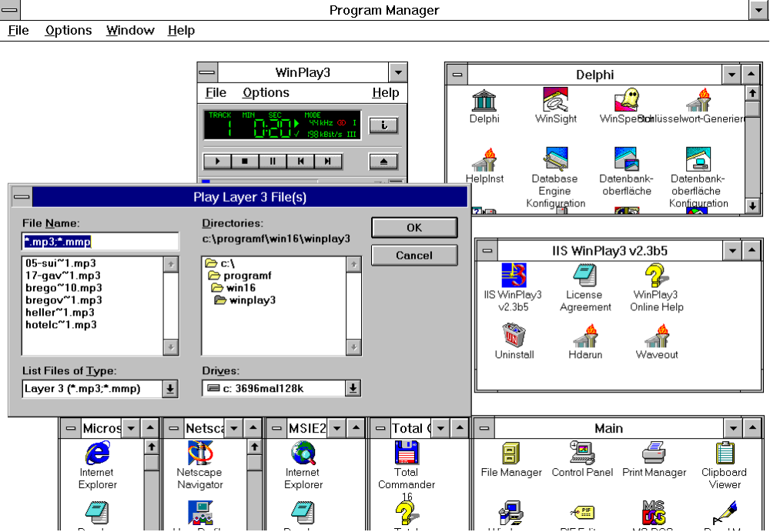This screenshot has height=532, width=770.
Task: Select the Print Manager icon
Action: [654, 453]
